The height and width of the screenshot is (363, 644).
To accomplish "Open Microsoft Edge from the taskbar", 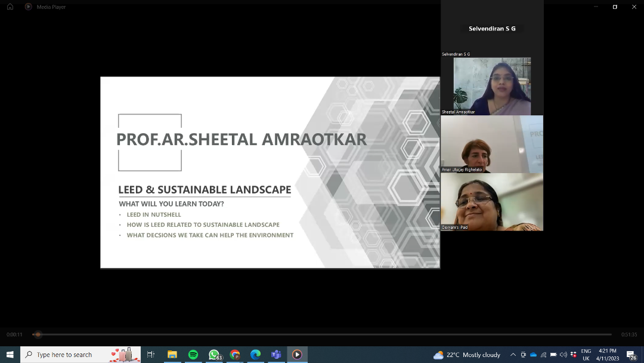I will pyautogui.click(x=256, y=355).
